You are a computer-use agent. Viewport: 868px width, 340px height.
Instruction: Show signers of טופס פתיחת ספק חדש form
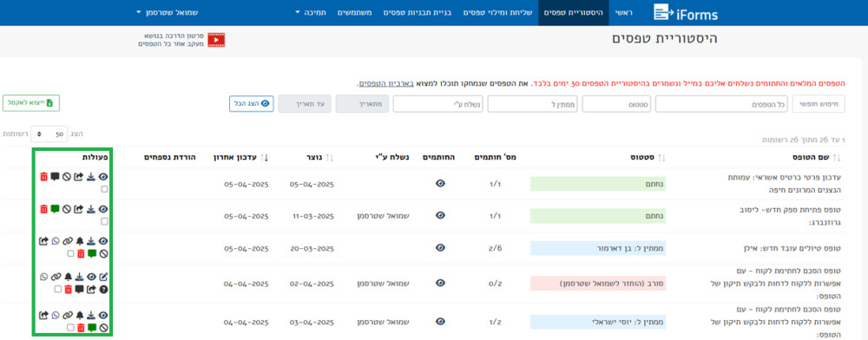[x=441, y=216]
